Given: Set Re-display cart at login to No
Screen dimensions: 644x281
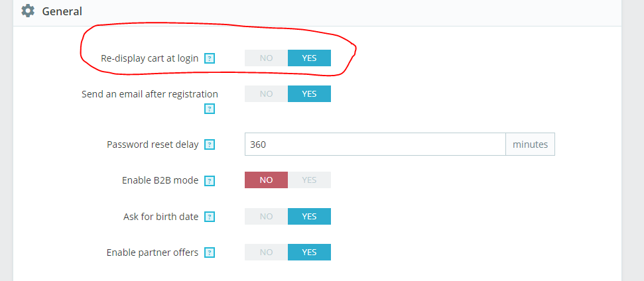Looking at the screenshot, I should 266,58.
